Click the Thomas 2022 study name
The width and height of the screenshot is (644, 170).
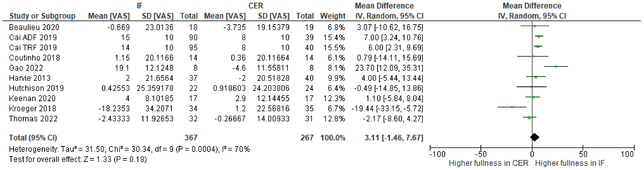tap(33, 119)
